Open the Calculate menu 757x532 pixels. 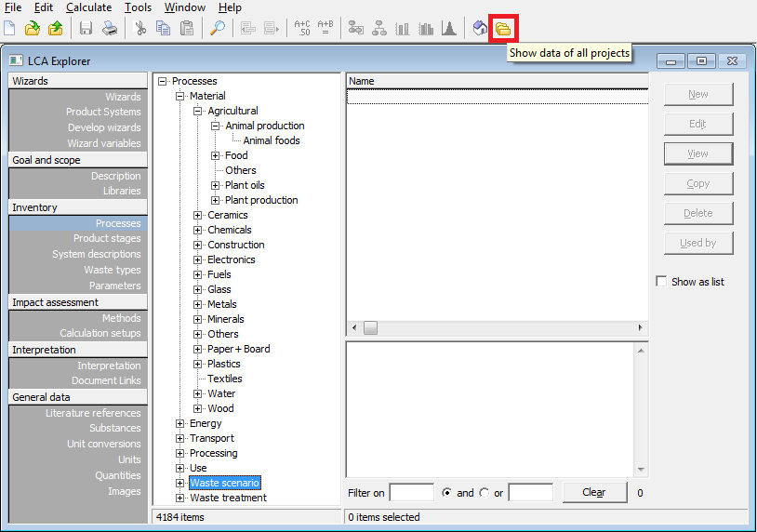(89, 7)
